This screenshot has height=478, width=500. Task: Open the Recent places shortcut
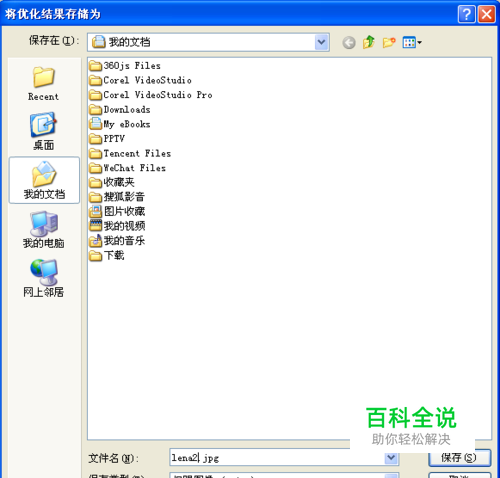(x=44, y=83)
